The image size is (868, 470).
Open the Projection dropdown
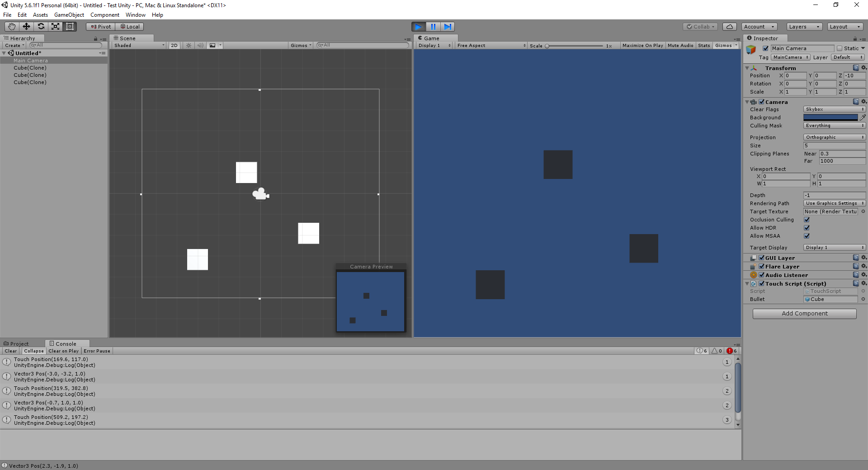click(834, 137)
